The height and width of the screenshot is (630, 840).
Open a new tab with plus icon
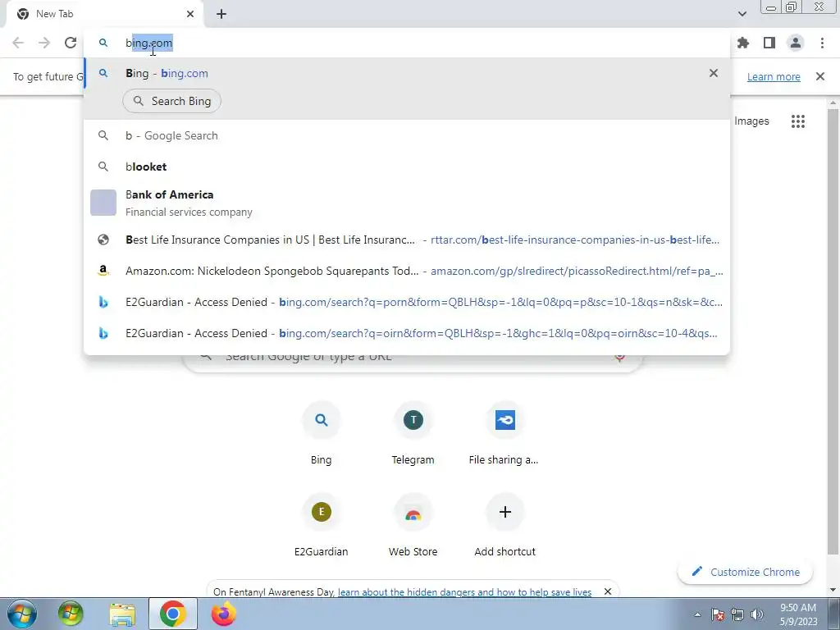(221, 14)
